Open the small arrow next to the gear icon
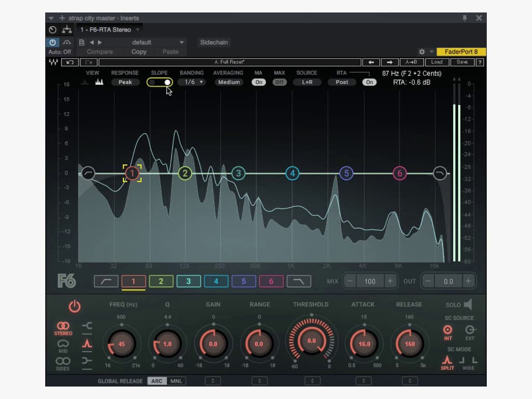 tap(431, 51)
